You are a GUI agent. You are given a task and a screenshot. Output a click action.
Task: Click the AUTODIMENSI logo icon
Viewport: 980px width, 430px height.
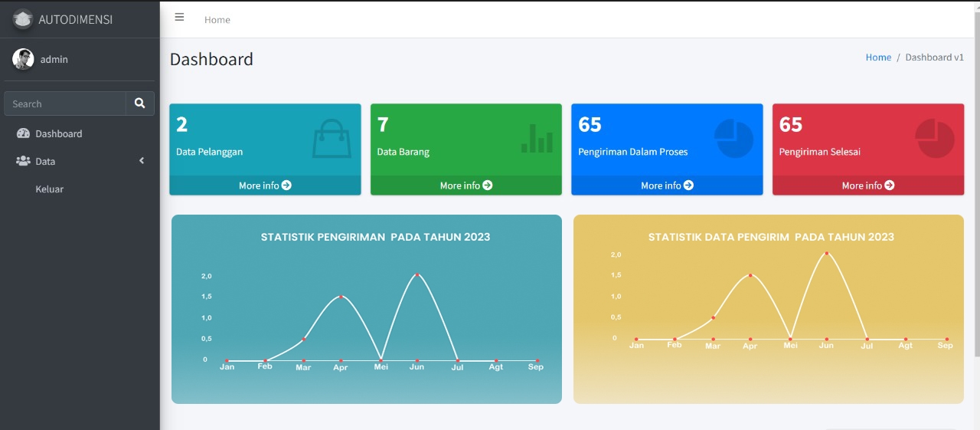[x=23, y=19]
